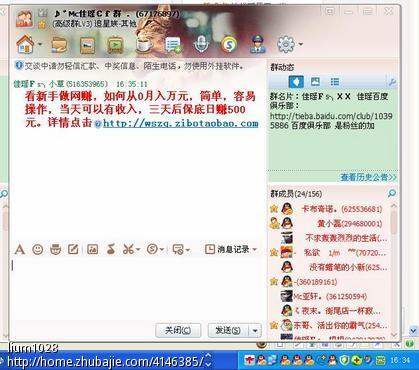Click the coffee cup leisure icon
The width and height of the screenshot is (419, 370).
[x=144, y=45]
